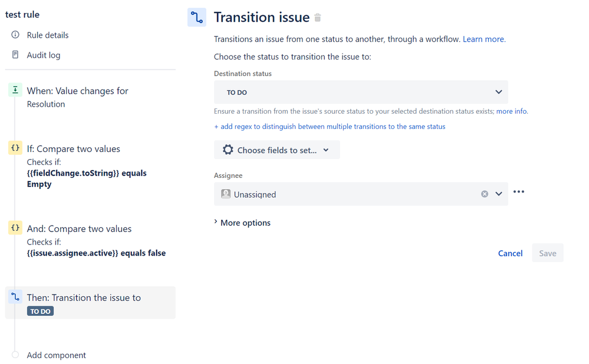Viewport: 589px width, 364px height.
Task: Click the If Compare two values braces icon
Action: (15, 148)
